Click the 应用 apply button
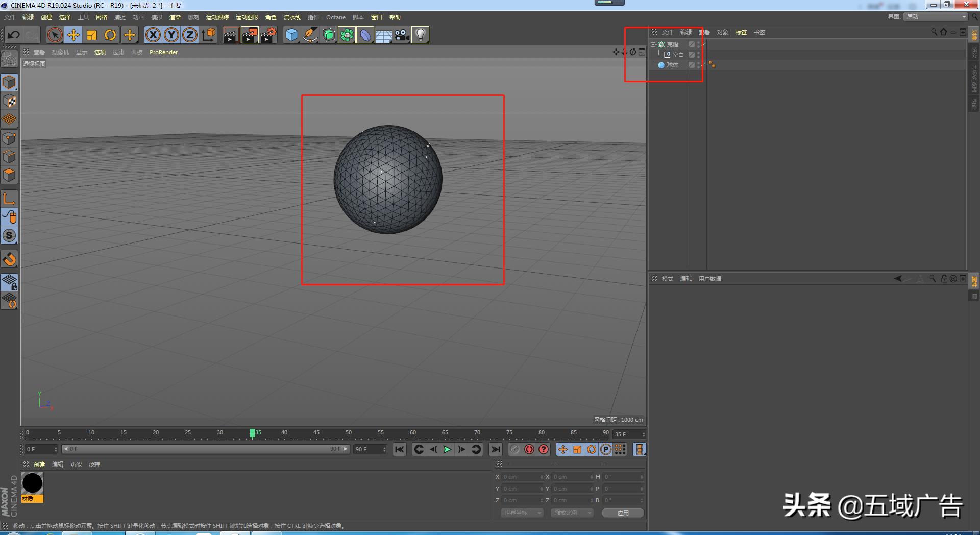Viewport: 980px width, 535px height. pyautogui.click(x=623, y=513)
